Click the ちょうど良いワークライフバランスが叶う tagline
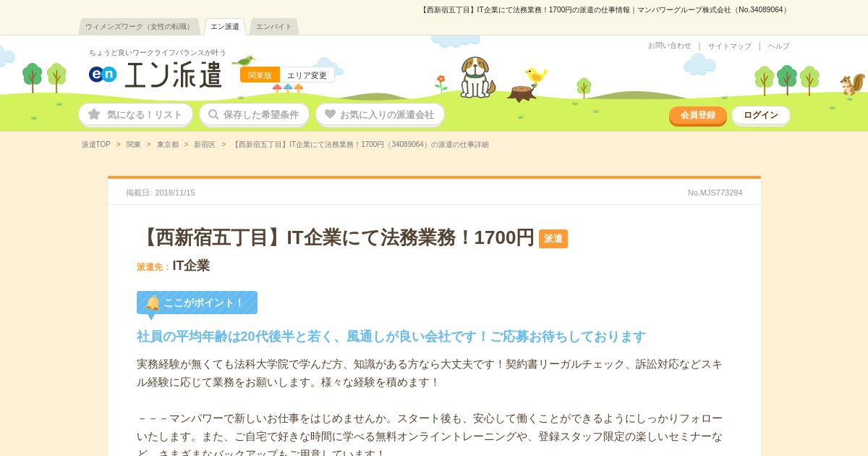The height and width of the screenshot is (456, 868). tap(158, 53)
